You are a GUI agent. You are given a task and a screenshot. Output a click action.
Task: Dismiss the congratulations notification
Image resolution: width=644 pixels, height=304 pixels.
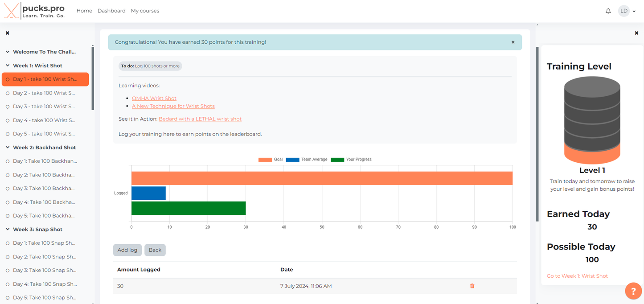(x=513, y=42)
